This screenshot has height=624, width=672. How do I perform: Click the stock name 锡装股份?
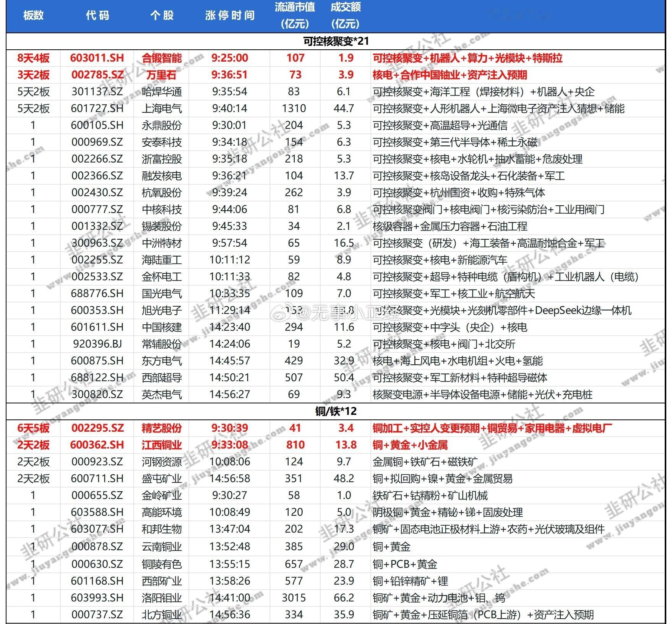162,226
